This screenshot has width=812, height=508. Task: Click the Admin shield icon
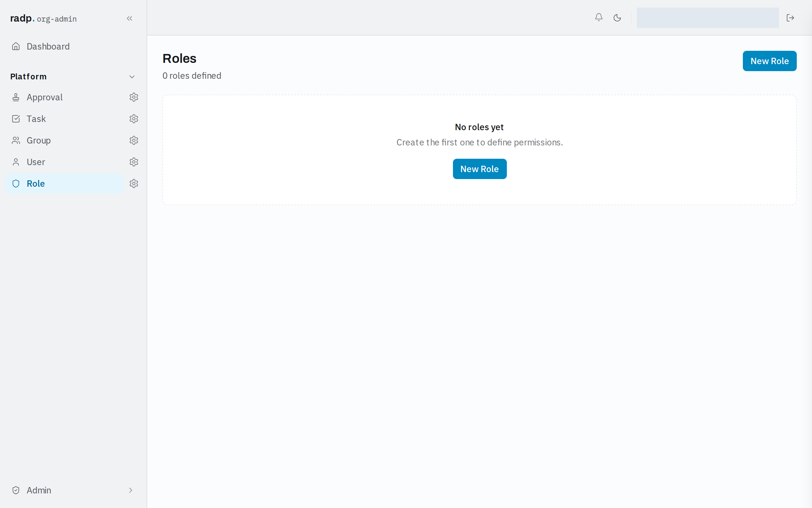pyautogui.click(x=16, y=490)
